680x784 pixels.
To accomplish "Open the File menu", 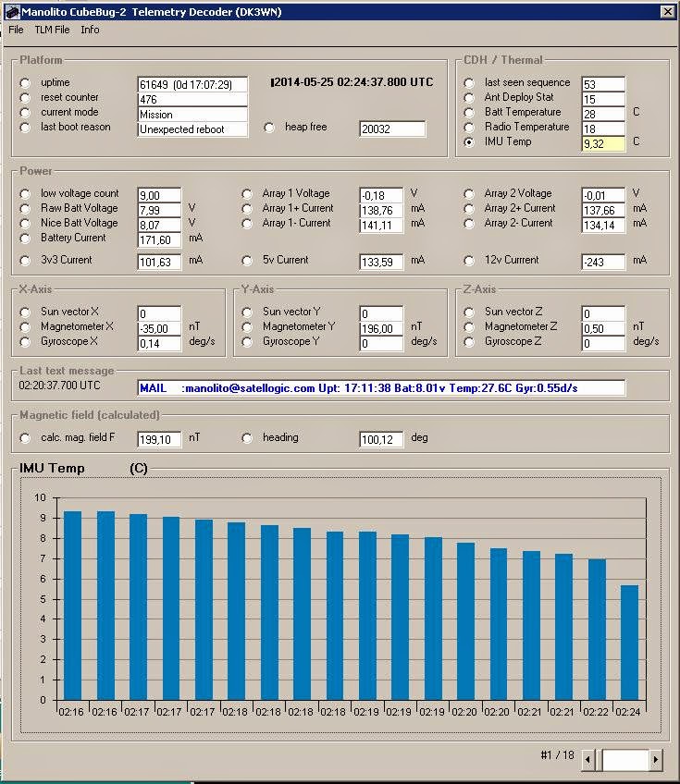I will click(16, 30).
